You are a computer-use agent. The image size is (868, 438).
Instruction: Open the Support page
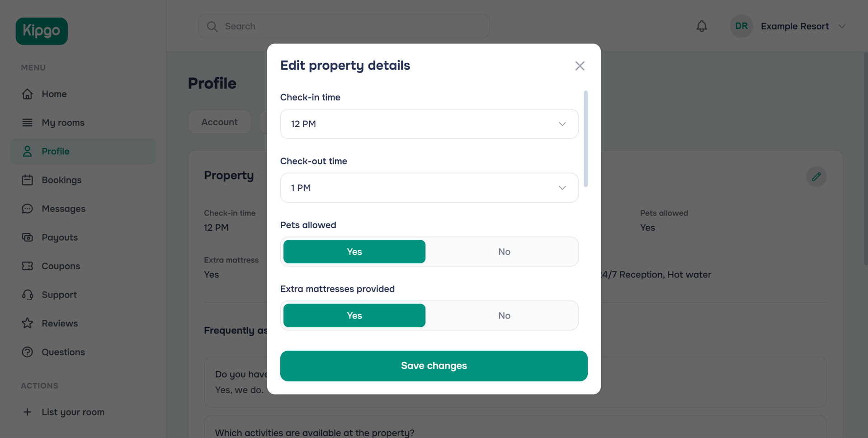pos(59,295)
